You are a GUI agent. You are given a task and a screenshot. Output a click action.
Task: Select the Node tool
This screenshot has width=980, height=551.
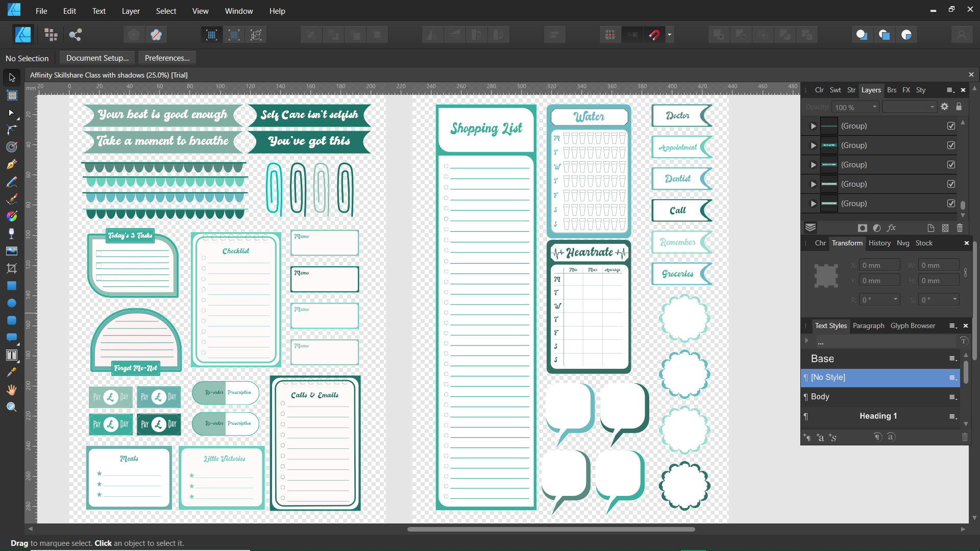tap(12, 112)
